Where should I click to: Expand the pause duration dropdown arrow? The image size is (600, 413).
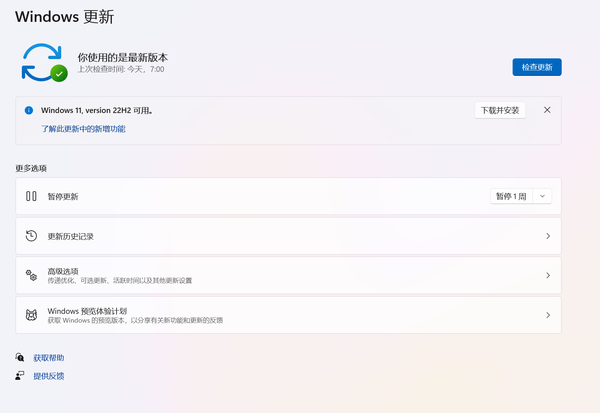coord(542,196)
